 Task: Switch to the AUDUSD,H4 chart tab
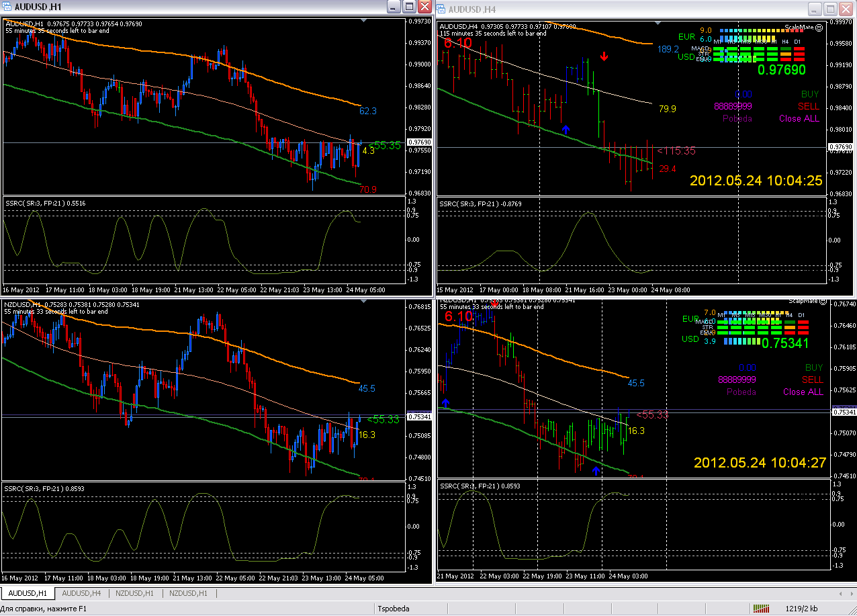pos(81,593)
